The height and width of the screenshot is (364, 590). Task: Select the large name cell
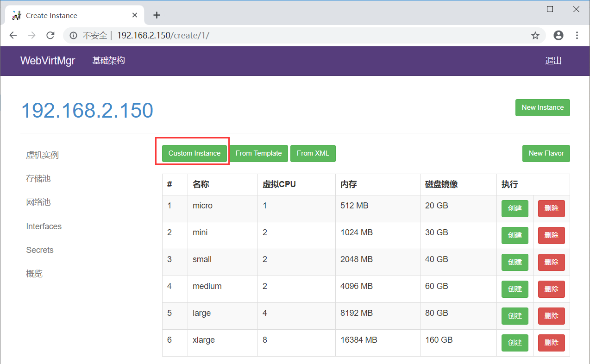click(x=223, y=316)
